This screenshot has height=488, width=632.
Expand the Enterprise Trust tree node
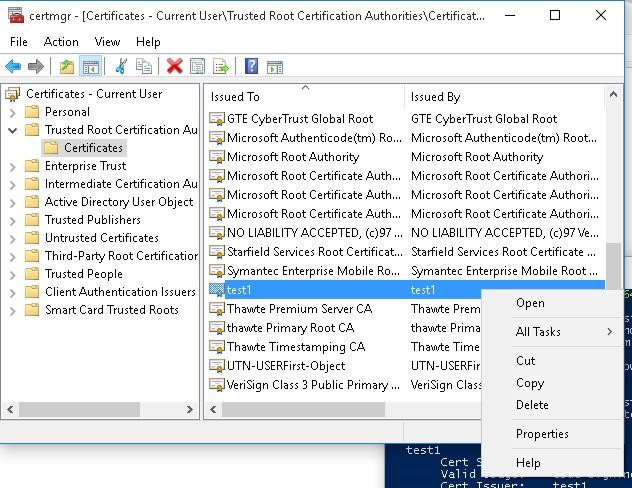coord(12,166)
